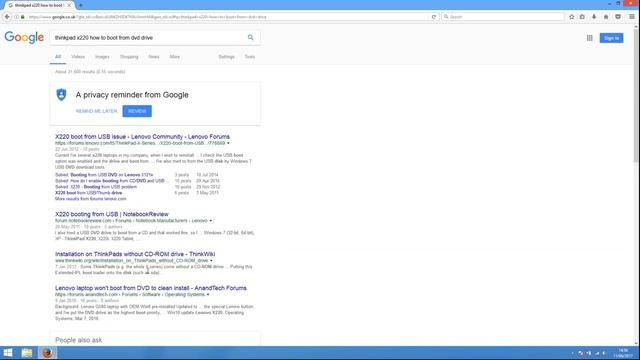Click the network icon in system tray
Screen dimensions: 640x360
597,353
